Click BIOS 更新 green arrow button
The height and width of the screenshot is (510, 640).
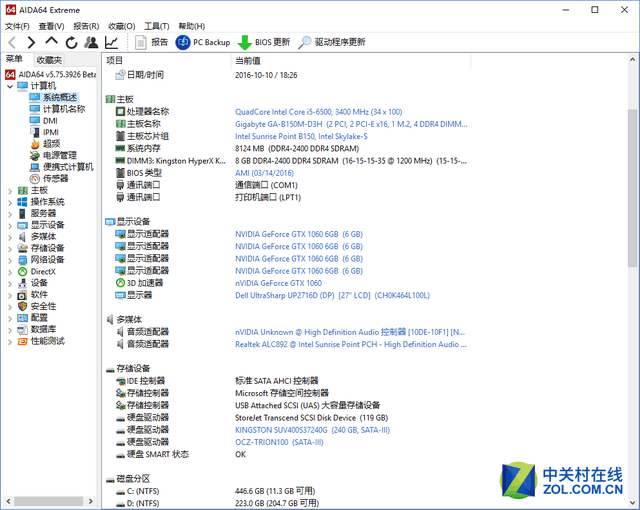264,42
